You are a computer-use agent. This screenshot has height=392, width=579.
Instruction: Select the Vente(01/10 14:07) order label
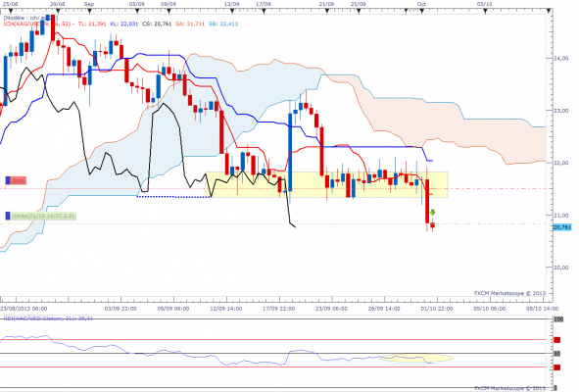(43, 216)
